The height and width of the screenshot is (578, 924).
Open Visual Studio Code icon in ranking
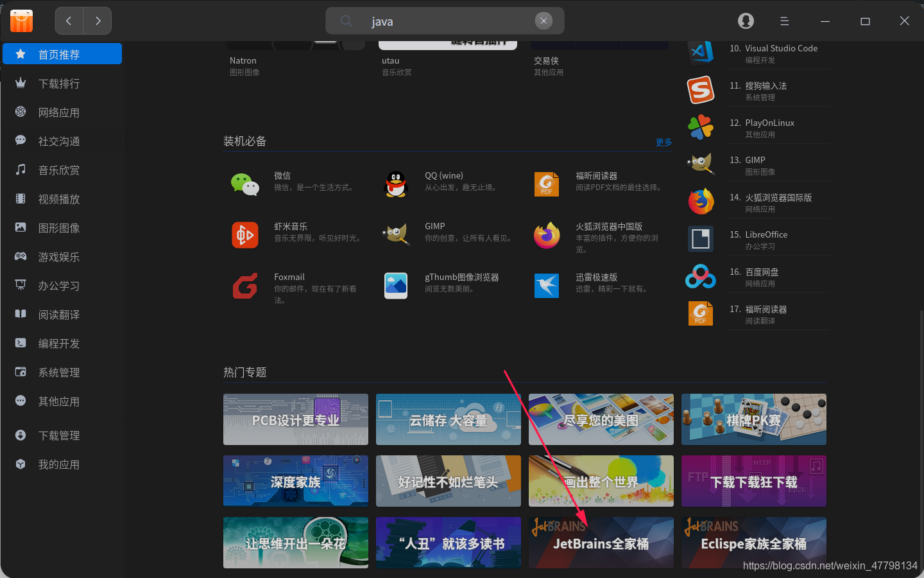tap(700, 52)
